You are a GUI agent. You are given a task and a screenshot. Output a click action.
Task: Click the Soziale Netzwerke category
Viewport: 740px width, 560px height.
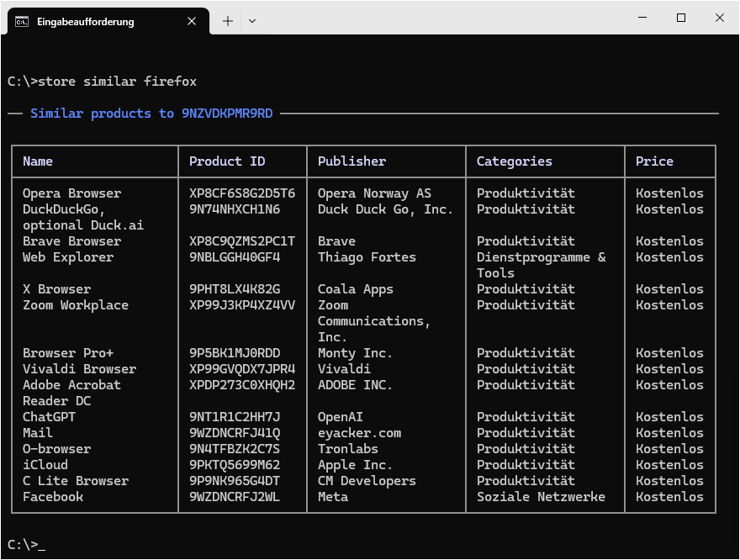pos(541,498)
